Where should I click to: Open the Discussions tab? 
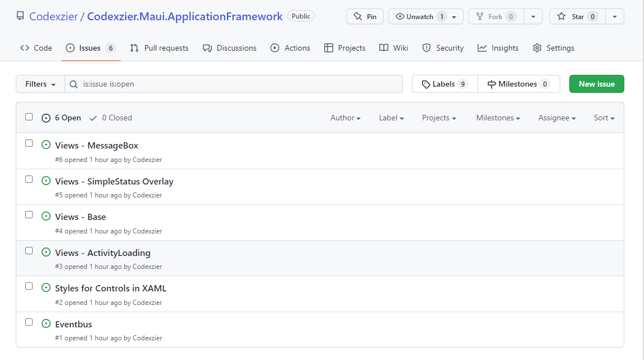pyautogui.click(x=230, y=48)
